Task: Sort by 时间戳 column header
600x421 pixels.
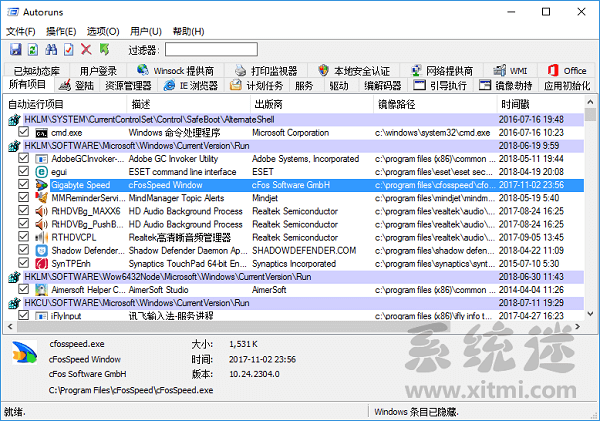Action: tap(540, 104)
